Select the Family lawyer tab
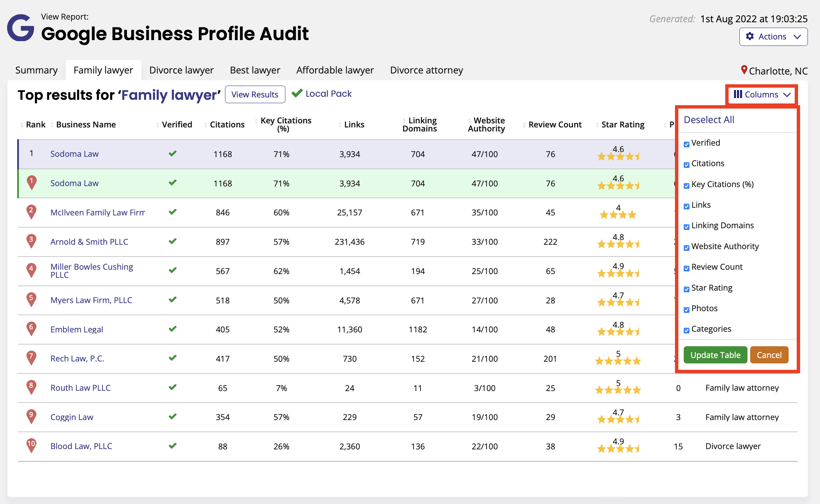820x504 pixels. tap(103, 70)
